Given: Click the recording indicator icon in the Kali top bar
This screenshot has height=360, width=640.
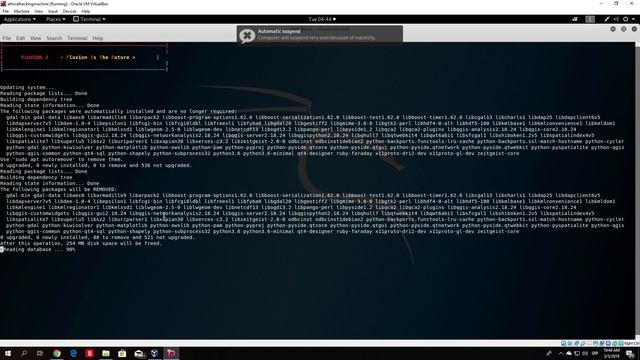Looking at the screenshot, I should 575,19.
